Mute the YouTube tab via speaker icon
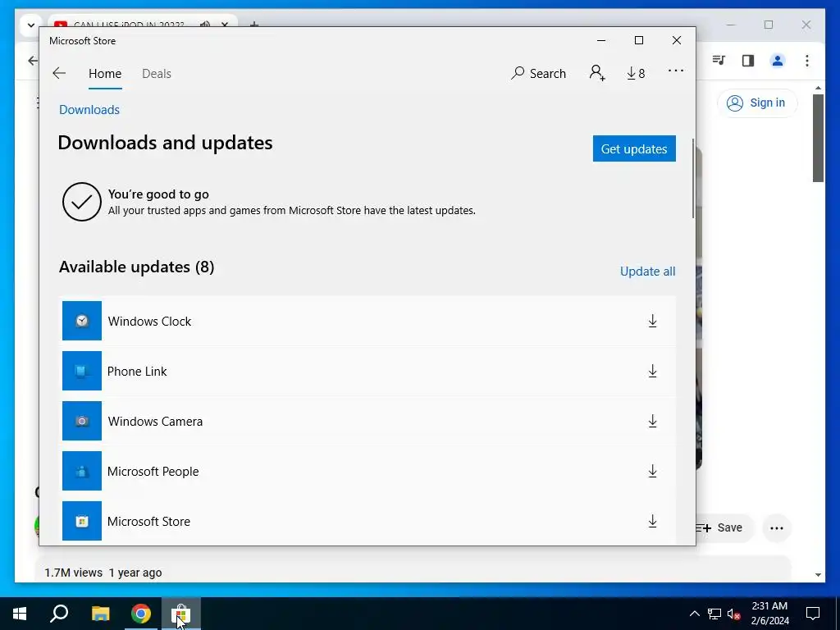The image size is (840, 630). tap(205, 24)
